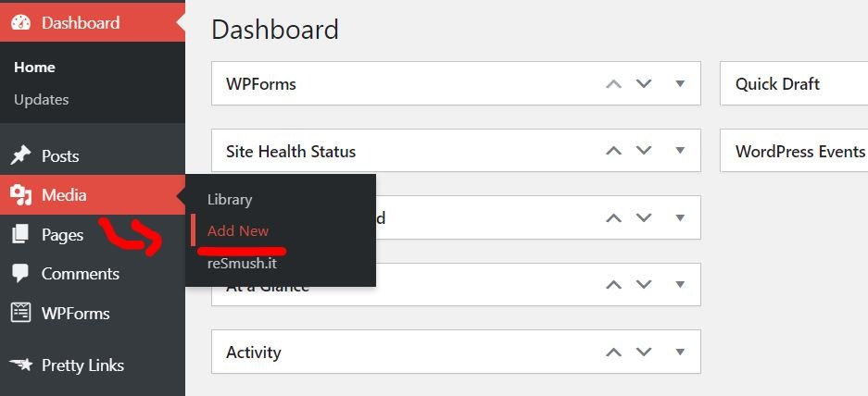
Task: Click the Media camera-and-note icon
Action: click(21, 195)
